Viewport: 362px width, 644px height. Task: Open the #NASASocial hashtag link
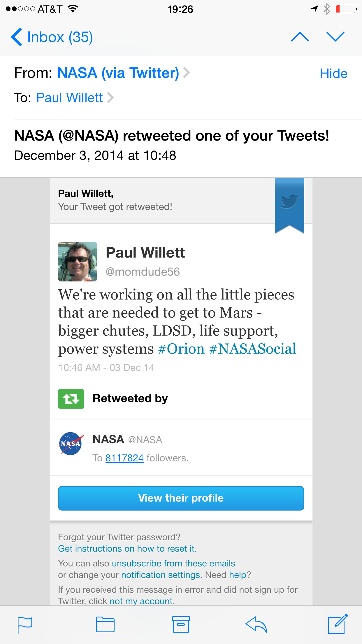pyautogui.click(x=253, y=349)
